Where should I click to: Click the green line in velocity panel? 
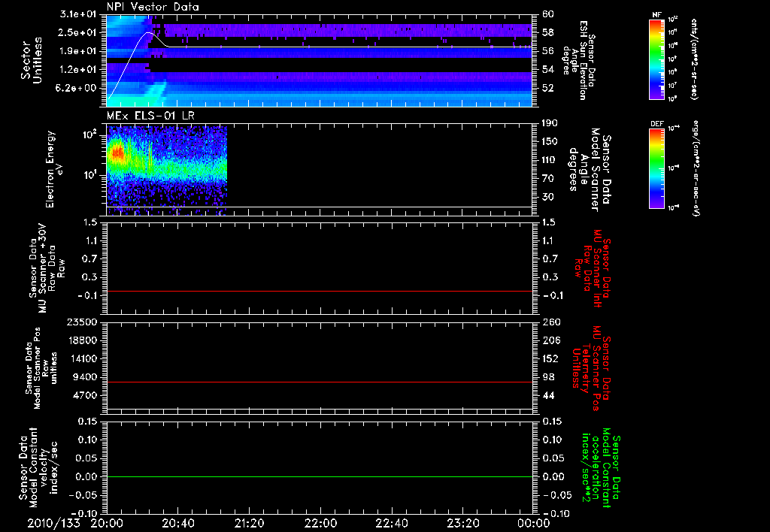click(319, 476)
